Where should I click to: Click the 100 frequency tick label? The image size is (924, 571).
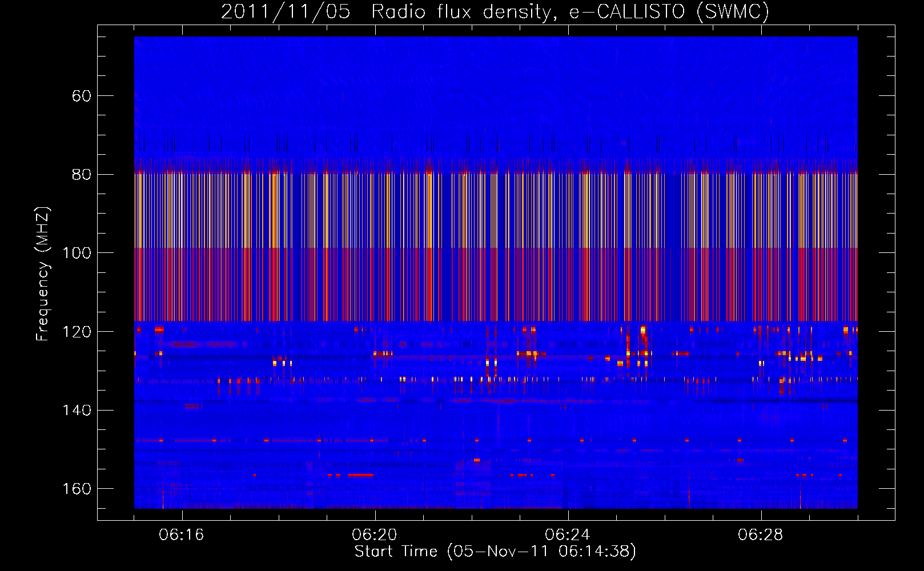pyautogui.click(x=77, y=253)
